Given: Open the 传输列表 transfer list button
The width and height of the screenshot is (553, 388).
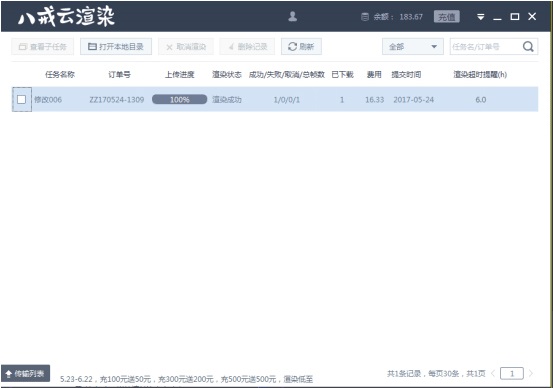Looking at the screenshot, I should coord(25,374).
